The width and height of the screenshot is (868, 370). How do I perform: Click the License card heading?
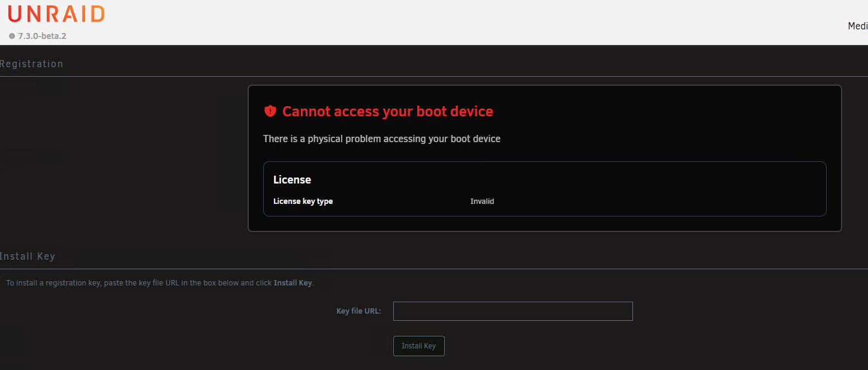[292, 179]
